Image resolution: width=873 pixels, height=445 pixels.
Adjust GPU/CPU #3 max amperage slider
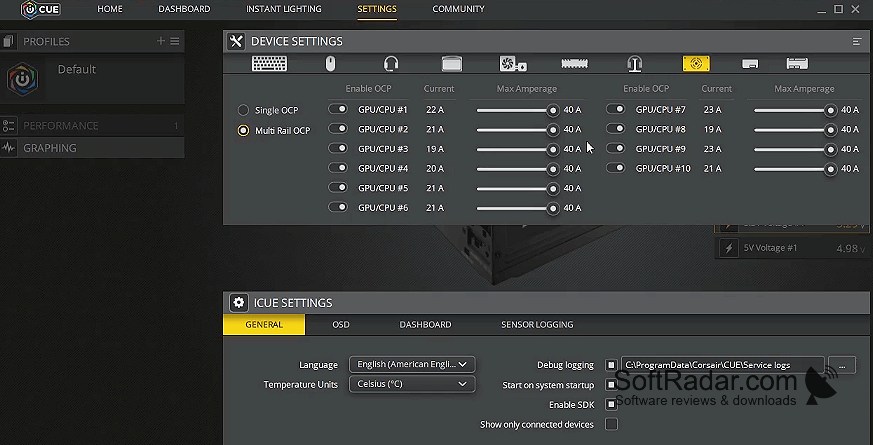tap(517, 149)
